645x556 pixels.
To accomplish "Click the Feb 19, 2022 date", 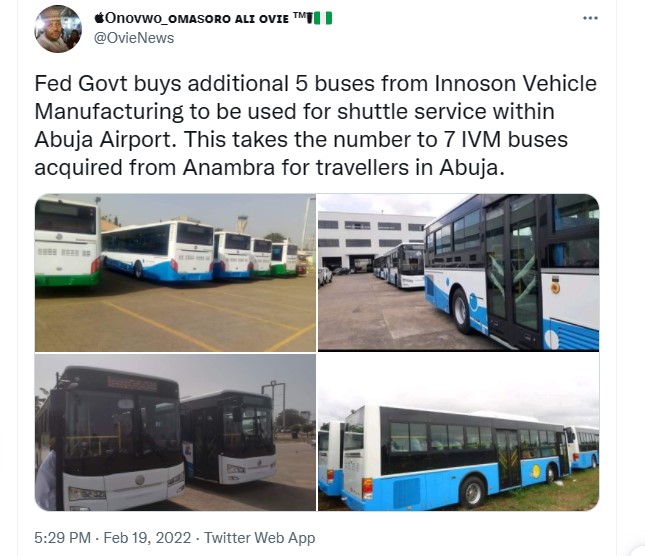I will click(147, 537).
